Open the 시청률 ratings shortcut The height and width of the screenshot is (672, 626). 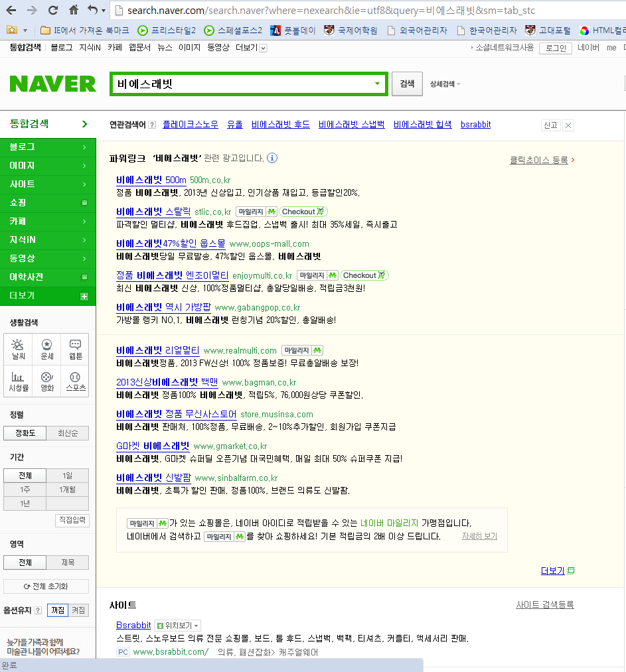[x=18, y=381]
